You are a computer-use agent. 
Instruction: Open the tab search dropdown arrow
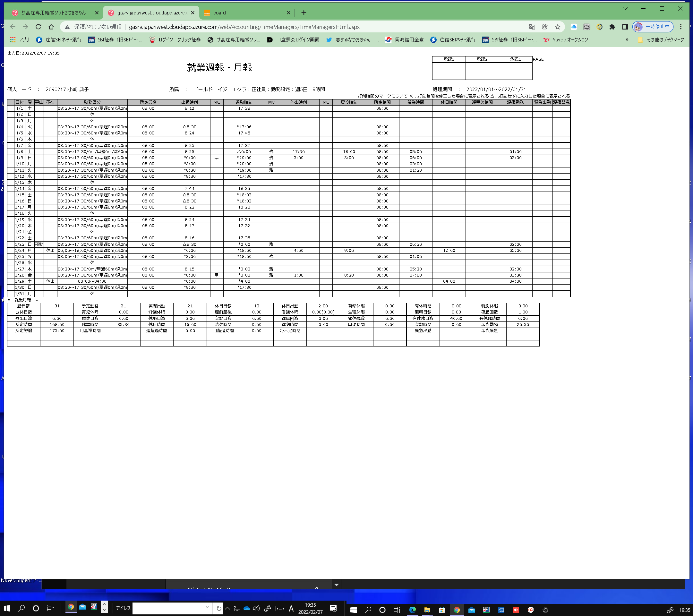pyautogui.click(x=625, y=9)
